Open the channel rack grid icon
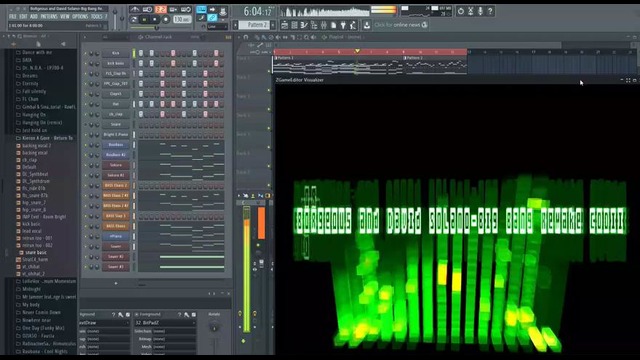Image resolution: width=640 pixels, height=360 pixels. tap(294, 25)
